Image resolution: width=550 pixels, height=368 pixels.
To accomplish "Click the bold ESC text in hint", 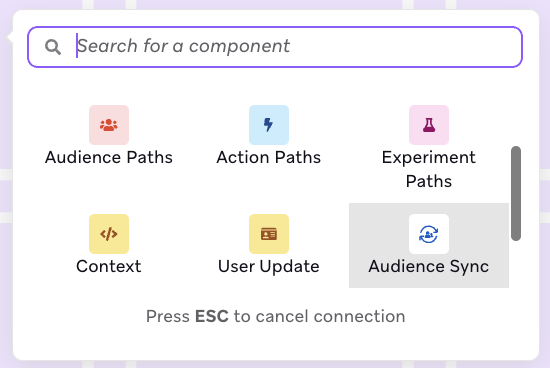I will click(212, 316).
